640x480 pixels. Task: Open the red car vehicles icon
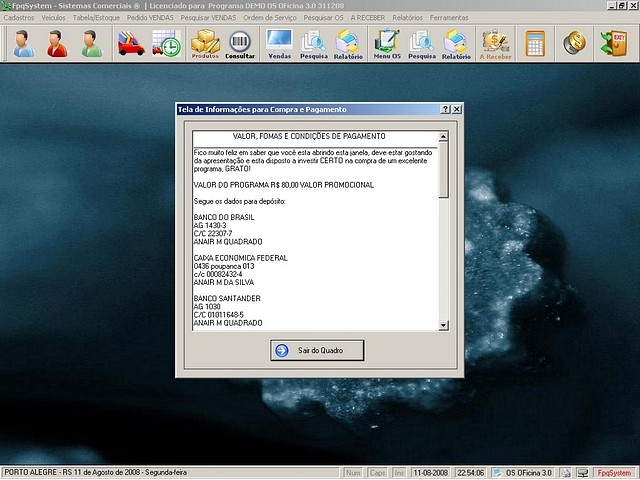(x=131, y=43)
